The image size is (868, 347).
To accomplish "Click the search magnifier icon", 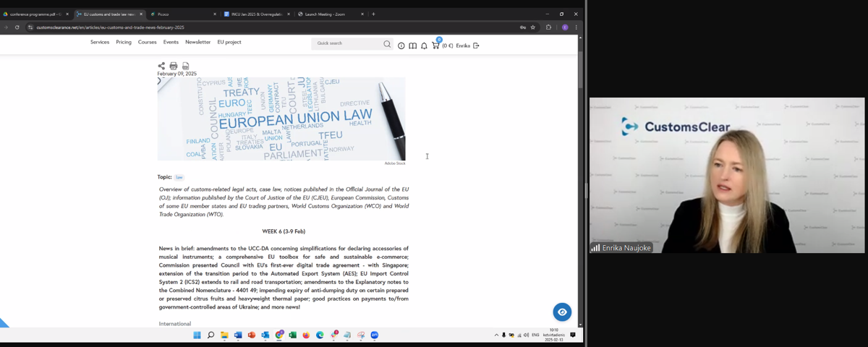I will (387, 43).
